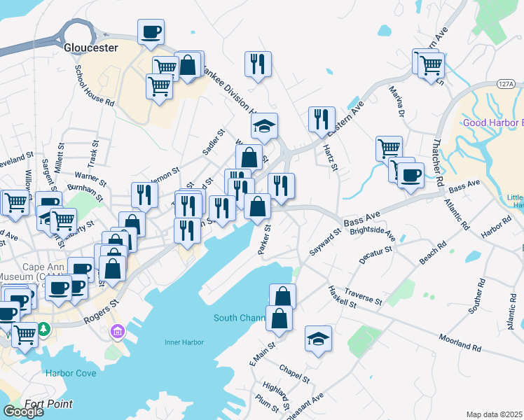Click the cafe marker above the Gloucester label

[x=152, y=31]
